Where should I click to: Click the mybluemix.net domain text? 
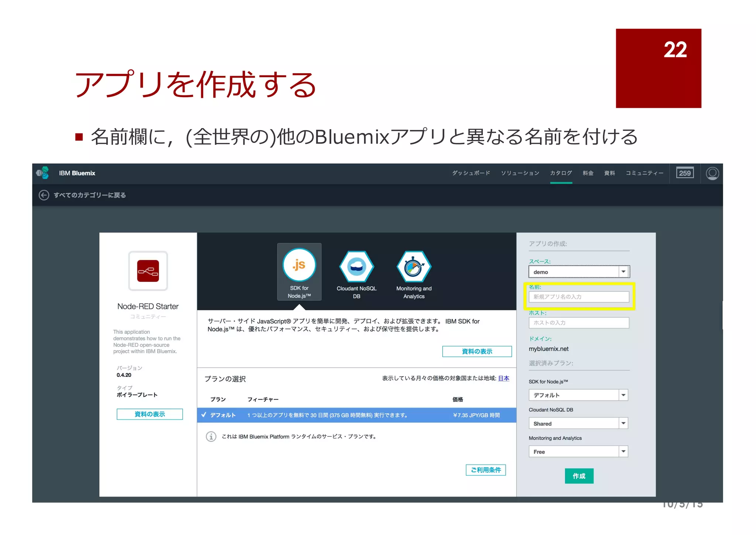tap(549, 349)
